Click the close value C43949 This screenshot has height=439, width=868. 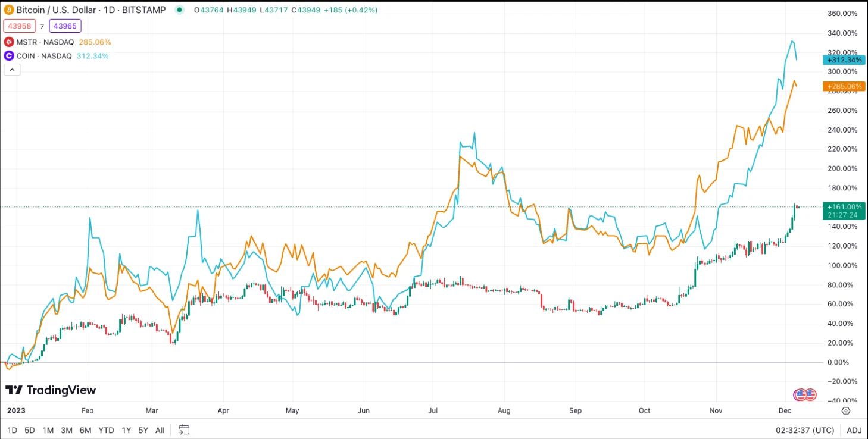[x=306, y=10]
